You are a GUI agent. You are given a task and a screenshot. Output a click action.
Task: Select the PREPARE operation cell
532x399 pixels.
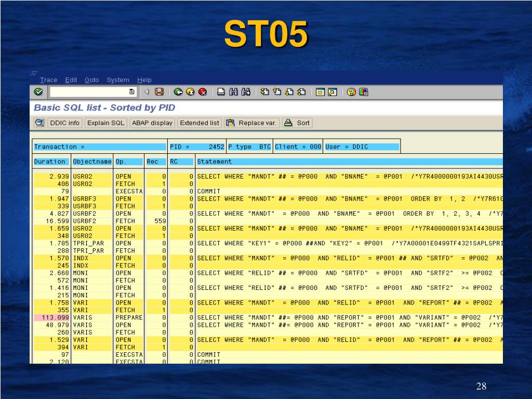click(129, 317)
